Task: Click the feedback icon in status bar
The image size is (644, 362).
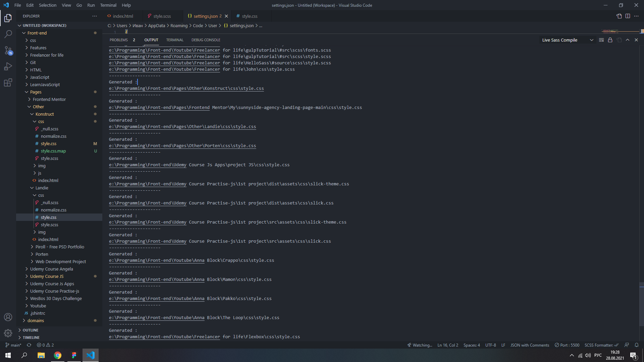Action: pos(627,345)
